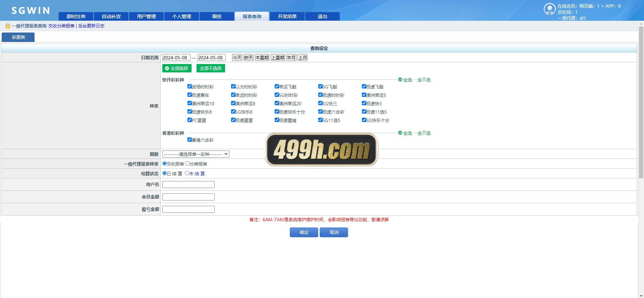Set date range to 本月

click(x=291, y=58)
